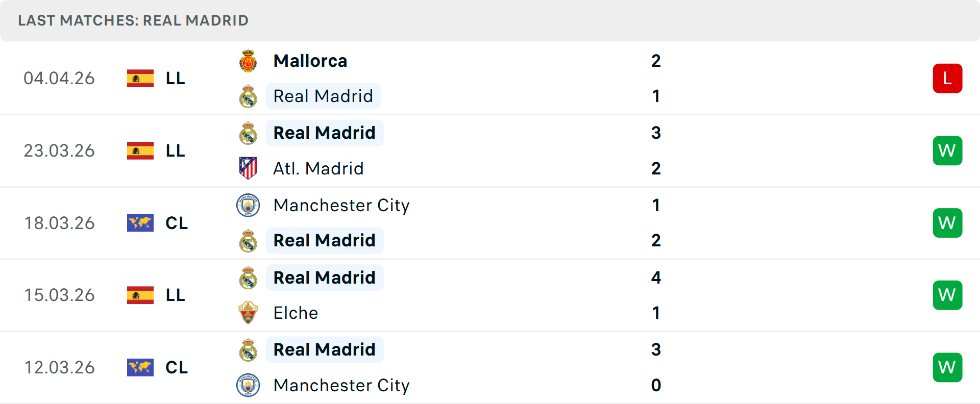The image size is (980, 404).
Task: Click the Champions League icon for the 12.03.26 match
Action: pyautogui.click(x=140, y=367)
